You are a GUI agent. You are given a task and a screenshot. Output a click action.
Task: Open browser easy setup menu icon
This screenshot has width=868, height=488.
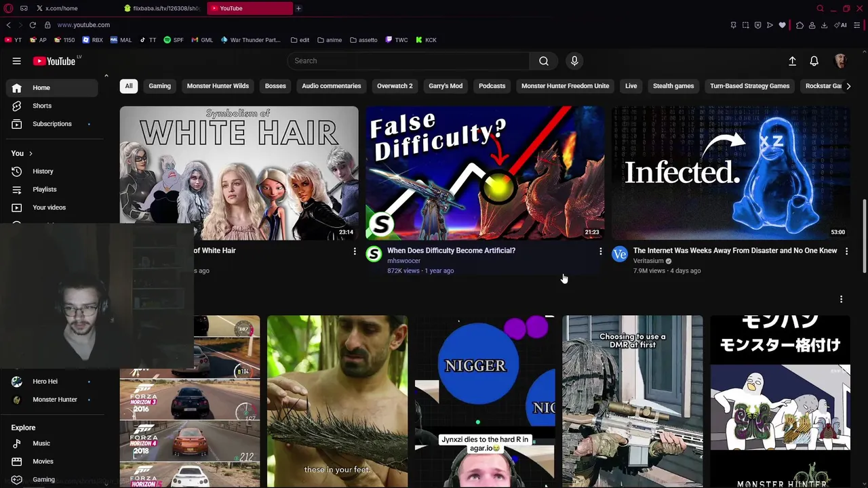pyautogui.click(x=858, y=25)
